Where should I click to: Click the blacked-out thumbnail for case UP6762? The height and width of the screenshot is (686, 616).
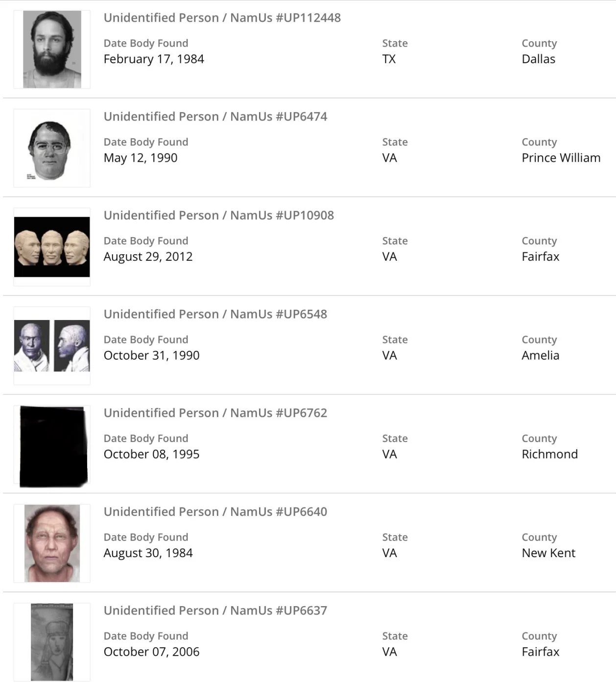[x=53, y=446]
